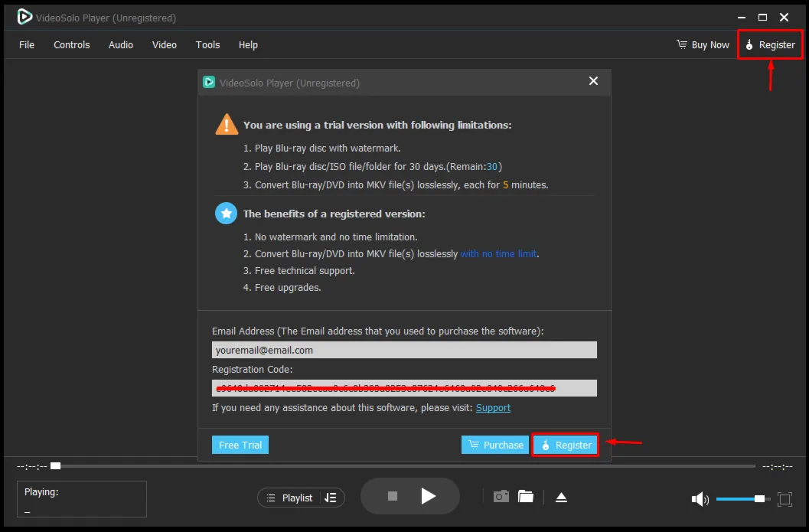Click Register in the top menu bar
Image resolution: width=809 pixels, height=532 pixels.
pyautogui.click(x=770, y=45)
